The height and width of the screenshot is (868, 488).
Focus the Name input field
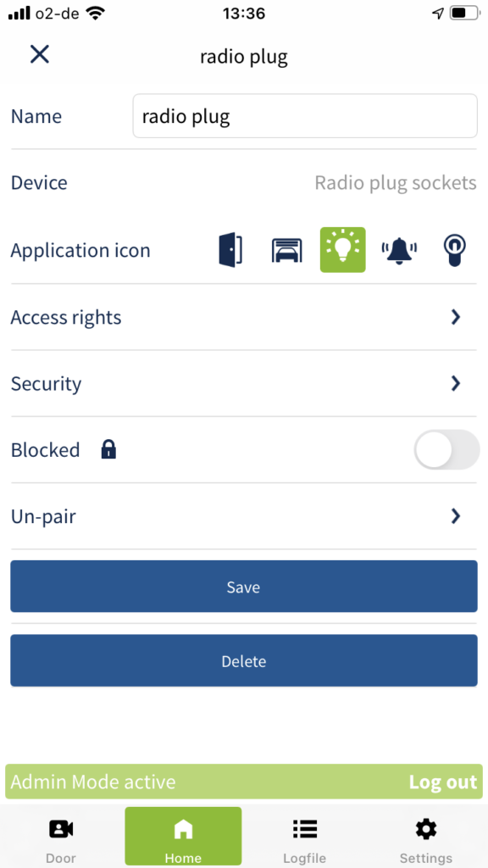305,115
